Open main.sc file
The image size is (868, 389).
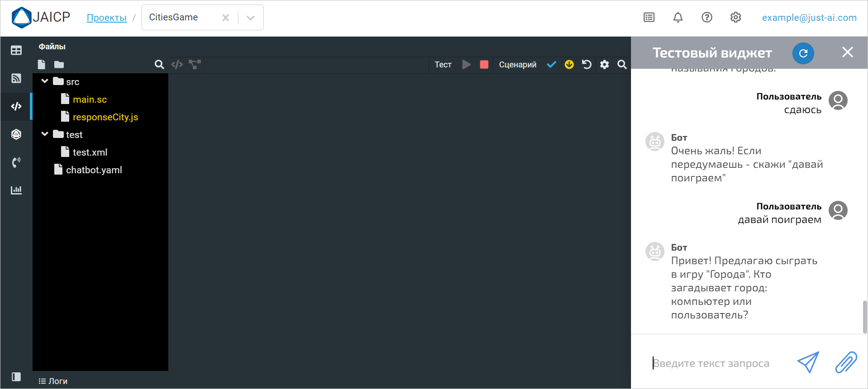point(90,100)
